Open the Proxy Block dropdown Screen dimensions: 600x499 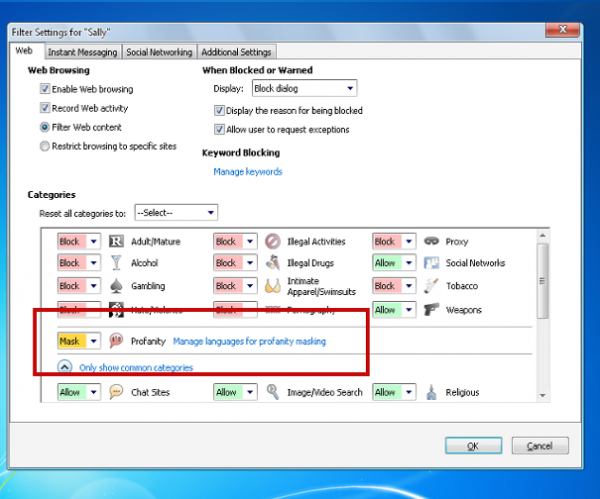(394, 241)
